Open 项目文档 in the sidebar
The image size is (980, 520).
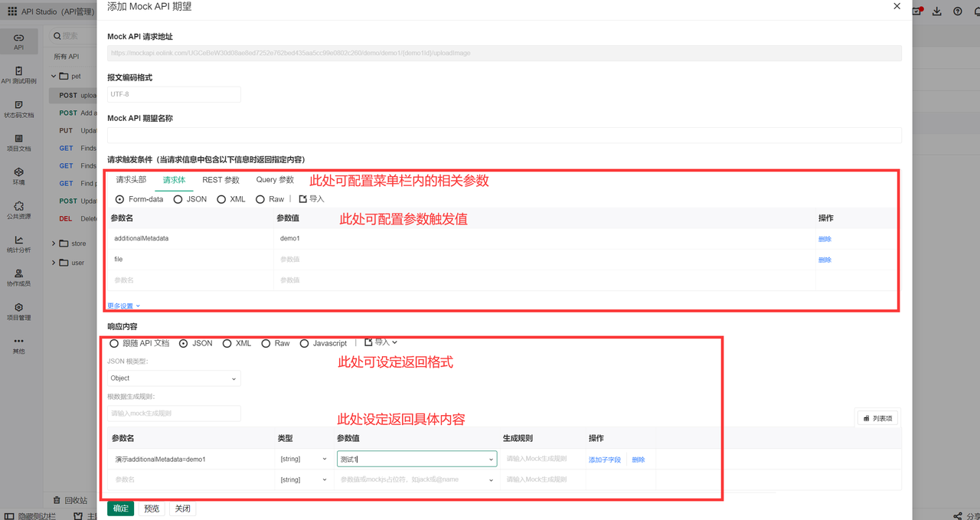coord(19,142)
